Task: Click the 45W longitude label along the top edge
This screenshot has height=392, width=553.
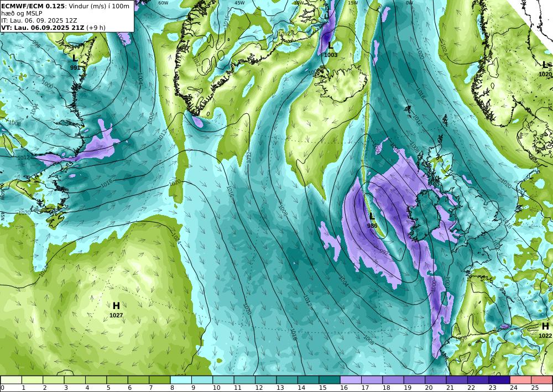Action: (x=239, y=2)
